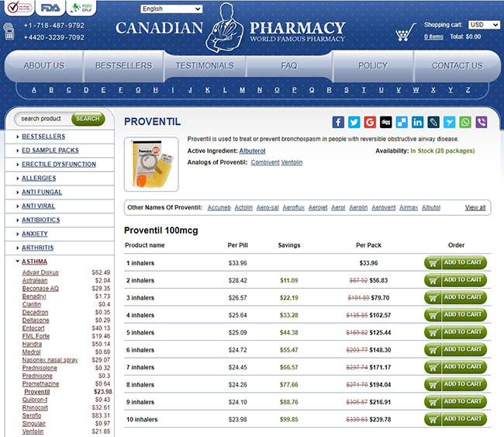Open Advair Diskus in asthma list

[40, 272]
